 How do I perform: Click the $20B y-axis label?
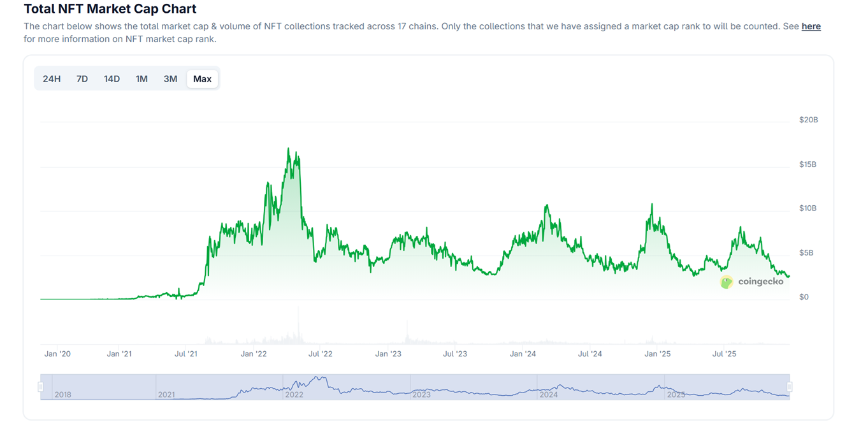point(808,119)
